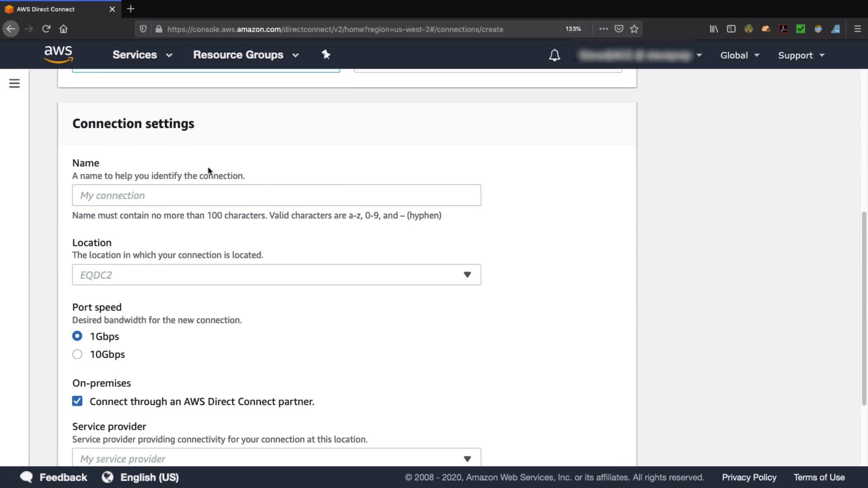Click the AWS logo home icon
The width and height of the screenshot is (868, 488).
tap(58, 55)
